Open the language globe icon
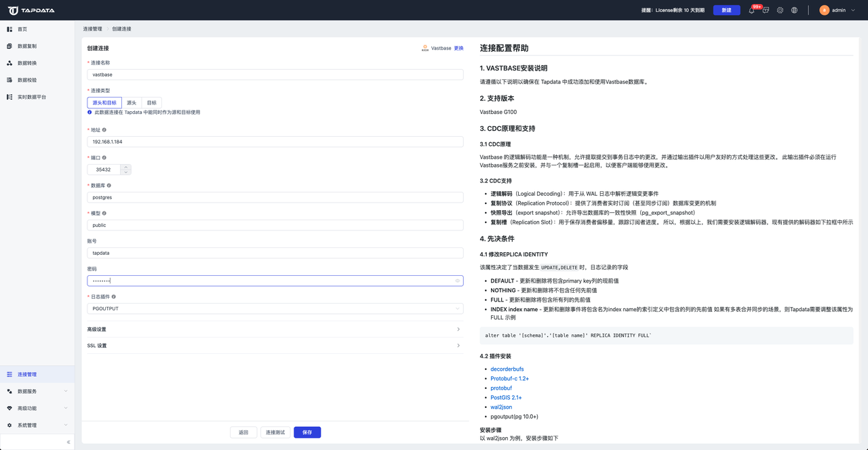 pos(794,10)
